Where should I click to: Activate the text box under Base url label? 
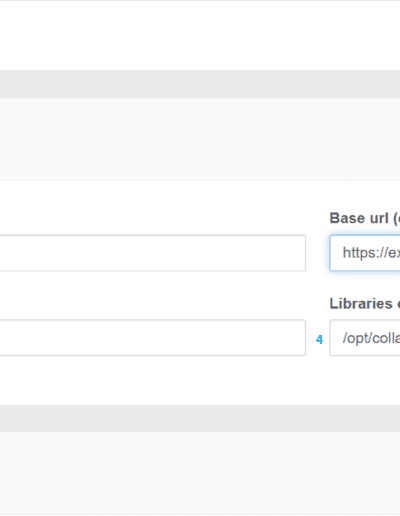coord(365,253)
